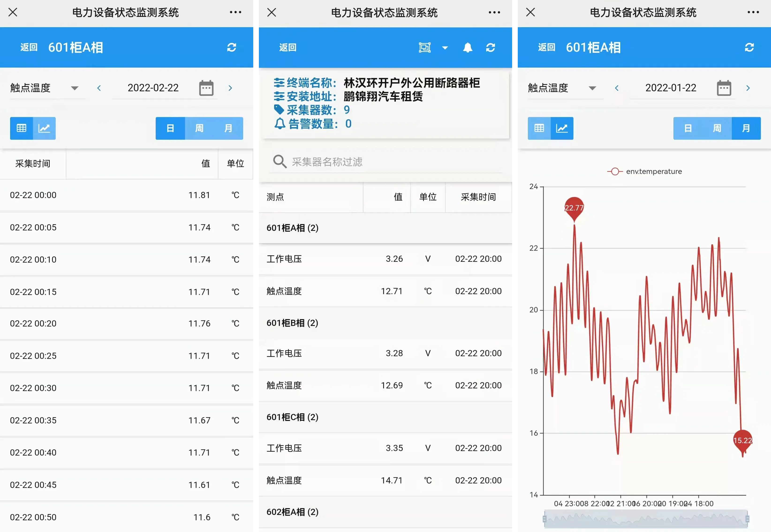This screenshot has width=771, height=532.
Task: Click the alarm bell icon in header
Action: (468, 47)
